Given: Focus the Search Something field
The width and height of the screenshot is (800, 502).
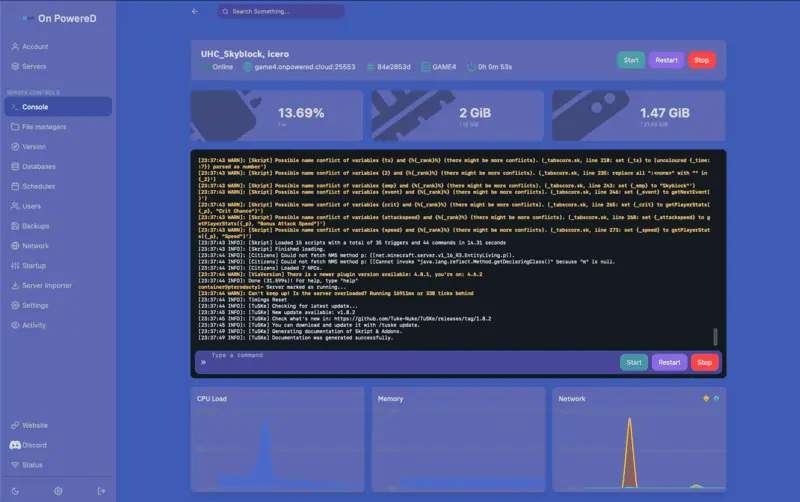Looking at the screenshot, I should tap(282, 12).
